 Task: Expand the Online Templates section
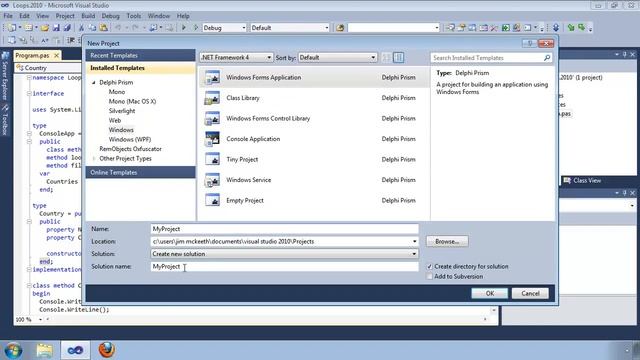point(140,172)
